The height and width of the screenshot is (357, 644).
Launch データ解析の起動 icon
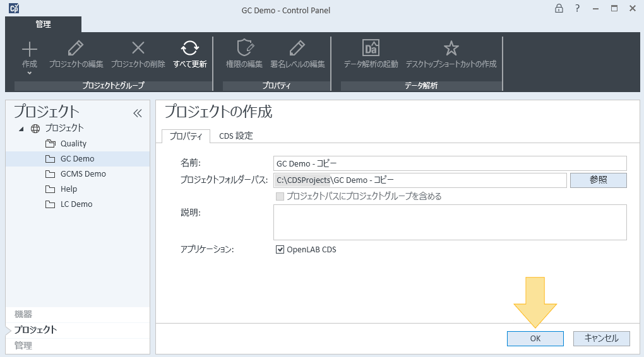click(371, 47)
